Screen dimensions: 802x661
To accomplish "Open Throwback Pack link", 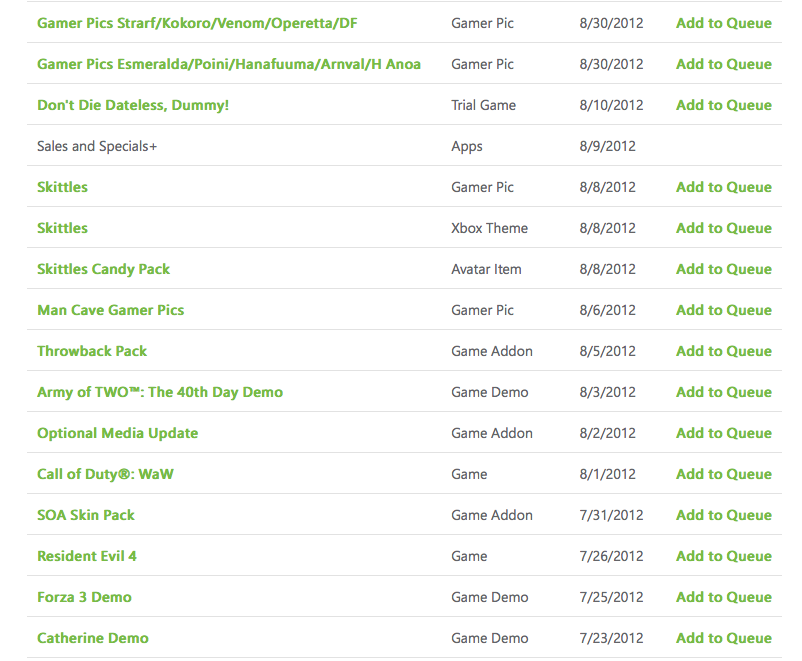I will click(x=92, y=351).
